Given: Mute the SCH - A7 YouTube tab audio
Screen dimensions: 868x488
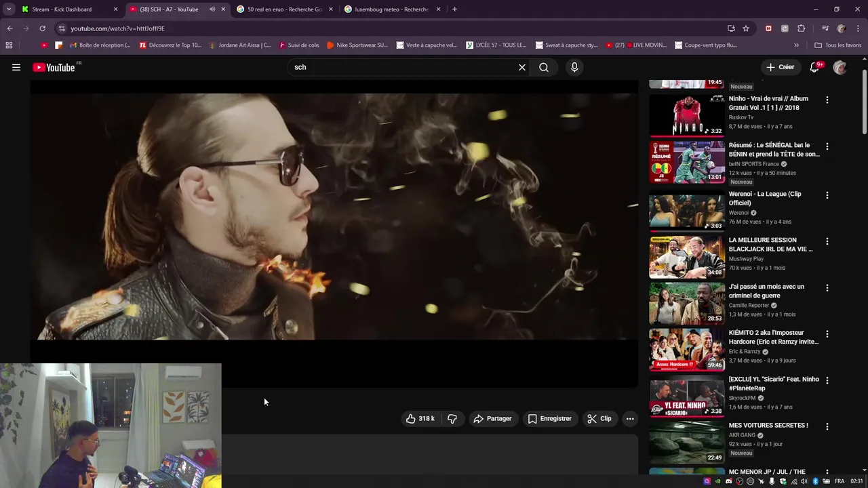Looking at the screenshot, I should [212, 9].
